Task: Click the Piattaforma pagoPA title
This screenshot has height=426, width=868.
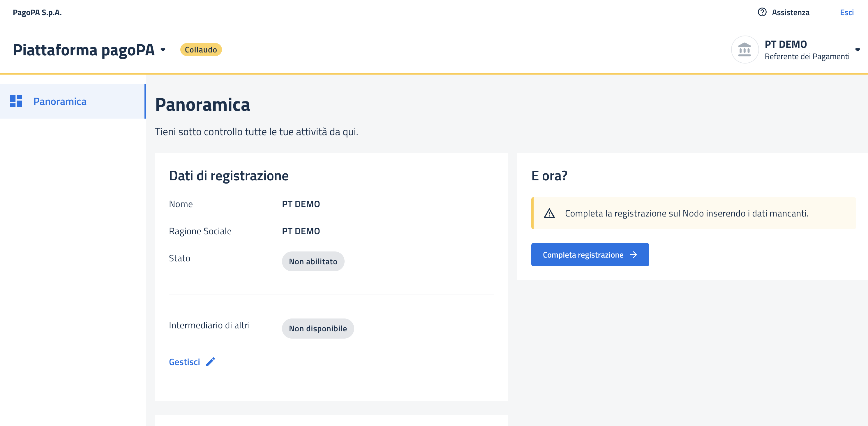Action: point(84,50)
